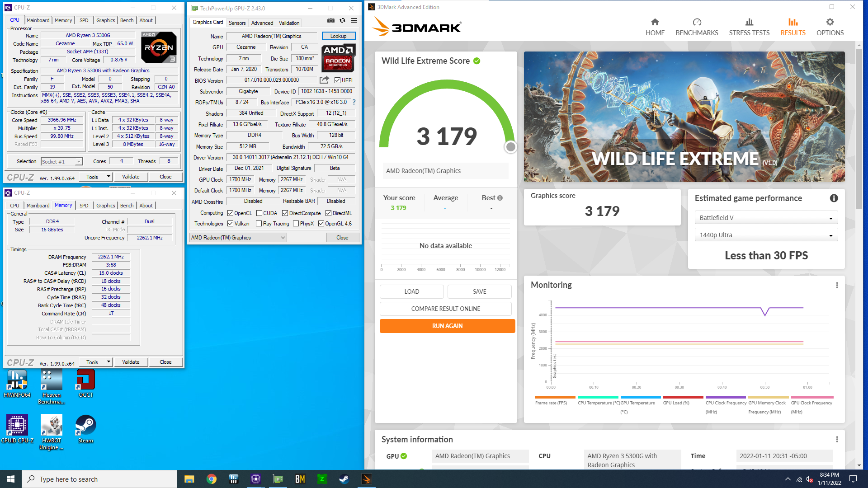868x488 pixels.
Task: Click the Frame rate (FPS) orange legend
Action: point(555,401)
